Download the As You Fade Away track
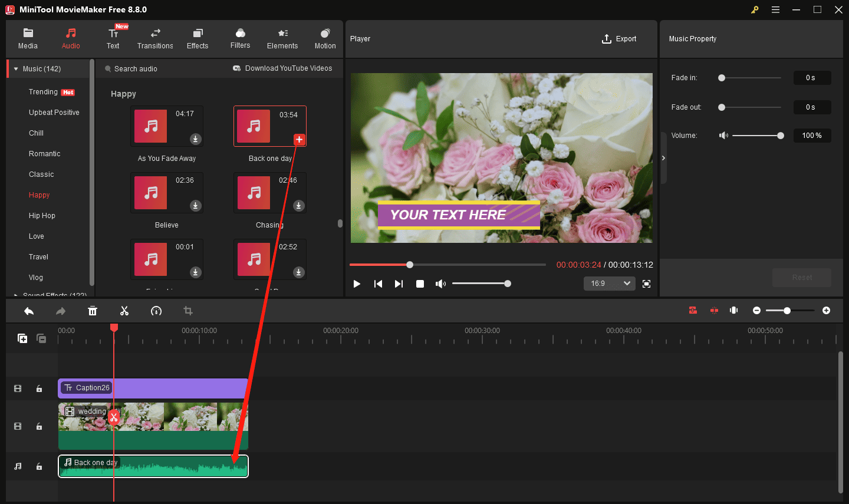Screen dimensions: 849x504 pos(195,139)
